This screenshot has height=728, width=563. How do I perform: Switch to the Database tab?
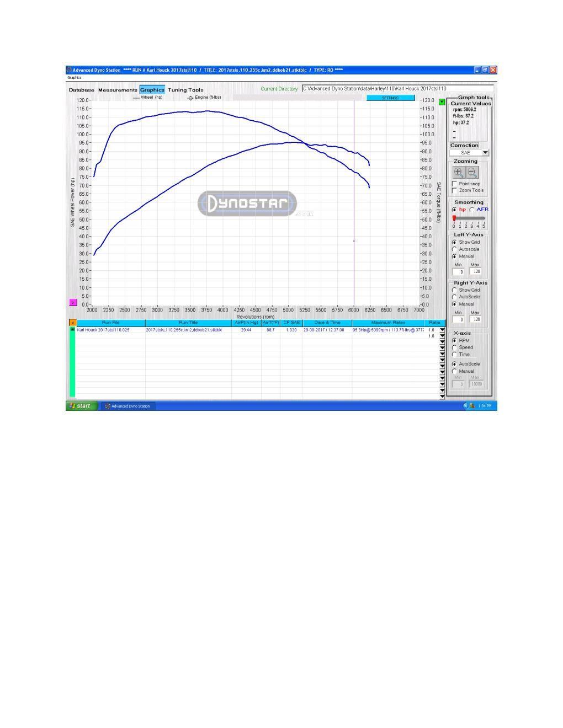[81, 90]
